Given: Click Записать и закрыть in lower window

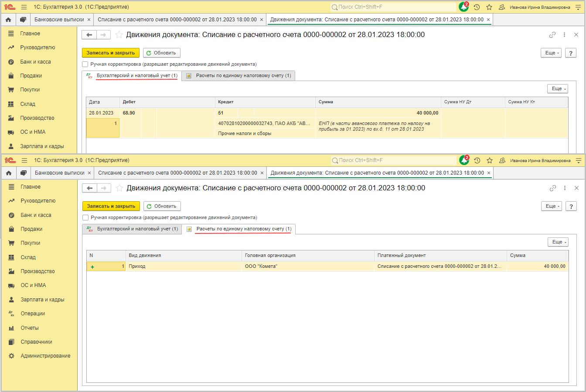Looking at the screenshot, I should coord(111,206).
